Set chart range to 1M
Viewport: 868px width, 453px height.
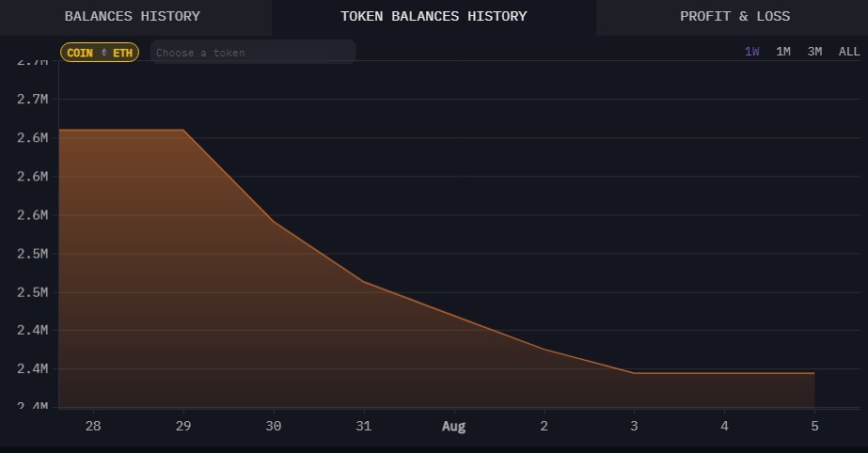pyautogui.click(x=782, y=52)
